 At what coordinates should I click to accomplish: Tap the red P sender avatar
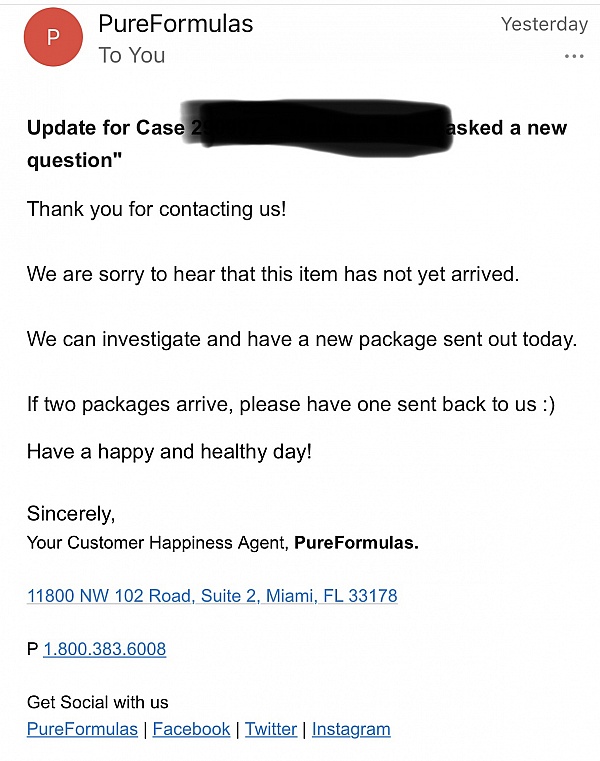(x=53, y=37)
